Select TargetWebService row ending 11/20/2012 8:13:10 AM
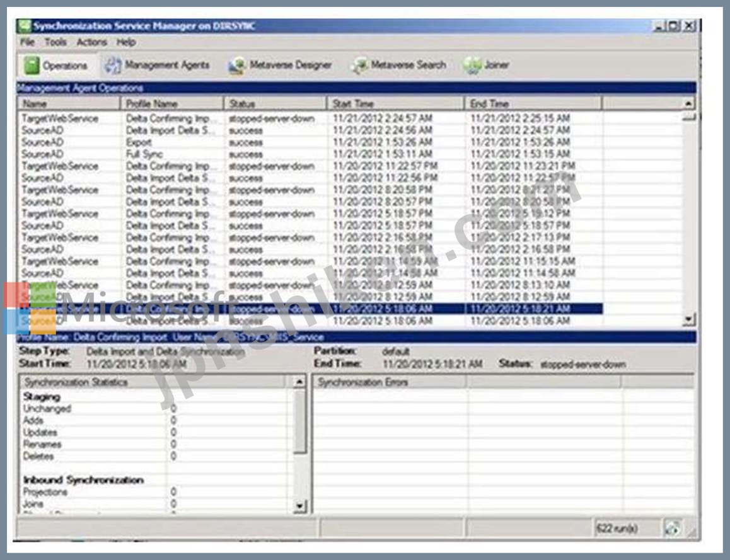 coord(310,285)
